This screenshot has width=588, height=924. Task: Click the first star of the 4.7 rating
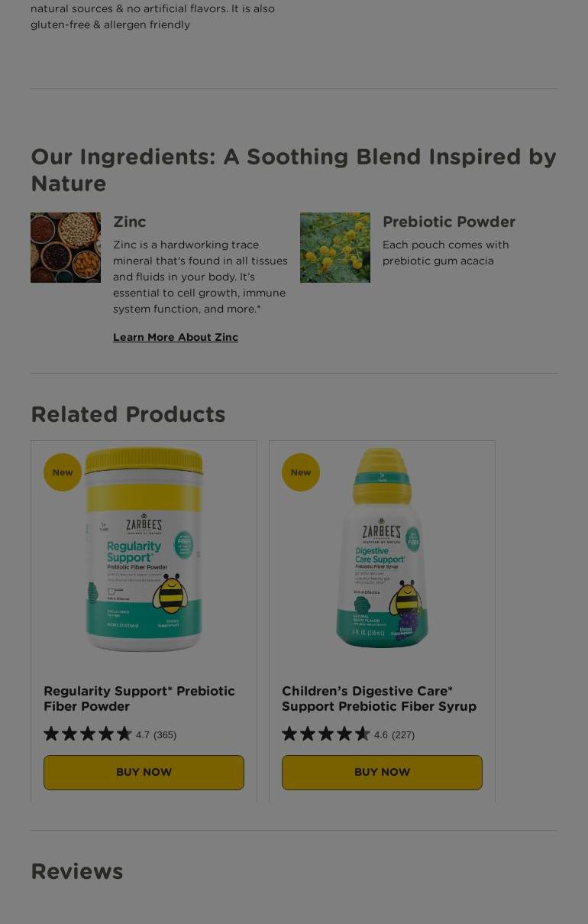[51, 734]
